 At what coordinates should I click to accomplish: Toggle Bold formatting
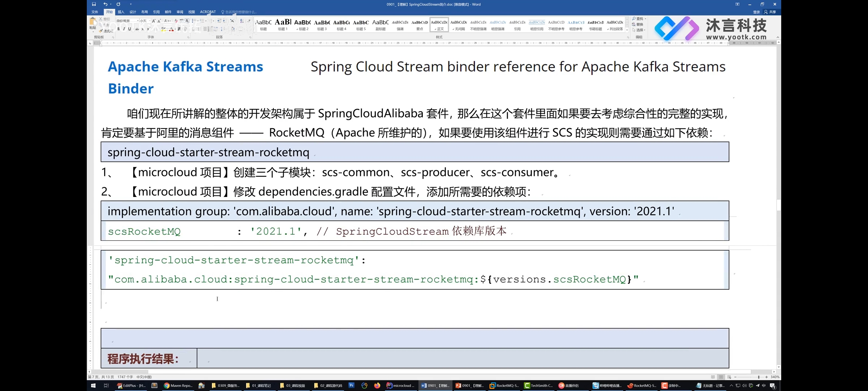[x=119, y=29]
